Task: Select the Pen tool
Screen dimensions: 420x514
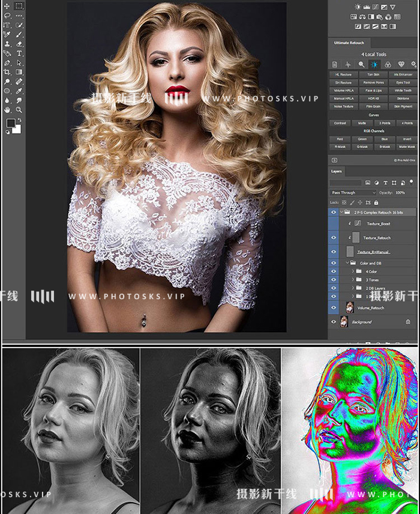Action: [7, 62]
